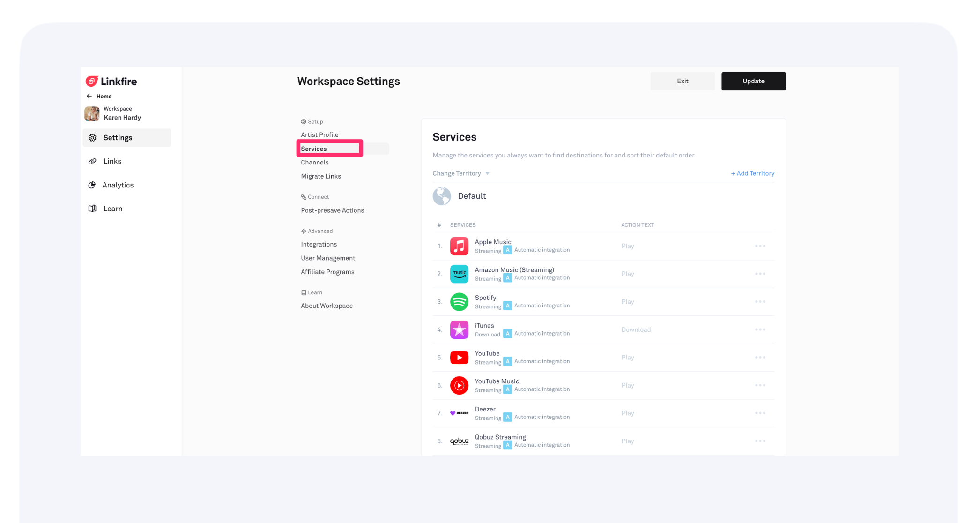Viewport: 980px width, 523px height.
Task: Open the Links section in sidebar
Action: coord(112,161)
